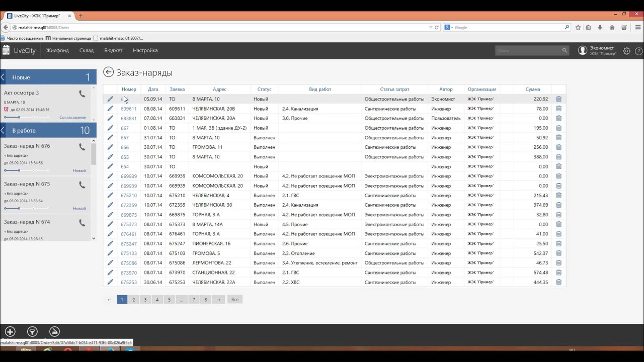Click the previous page arrow button
This screenshot has height=362, width=644.
tap(109, 299)
